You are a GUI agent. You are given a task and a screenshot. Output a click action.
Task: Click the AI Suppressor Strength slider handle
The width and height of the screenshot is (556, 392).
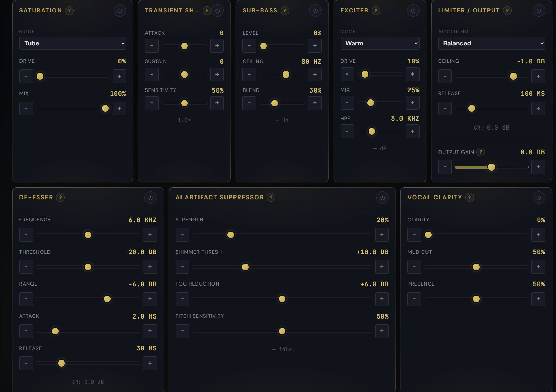[230, 235]
